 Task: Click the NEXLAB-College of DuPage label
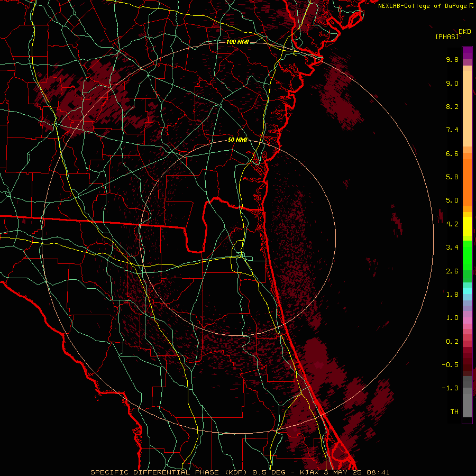coord(423,6)
